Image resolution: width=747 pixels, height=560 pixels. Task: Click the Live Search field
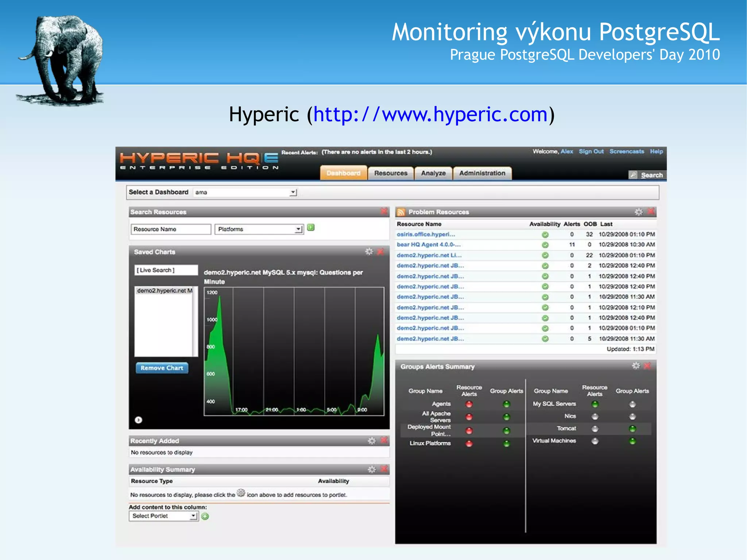click(x=166, y=270)
